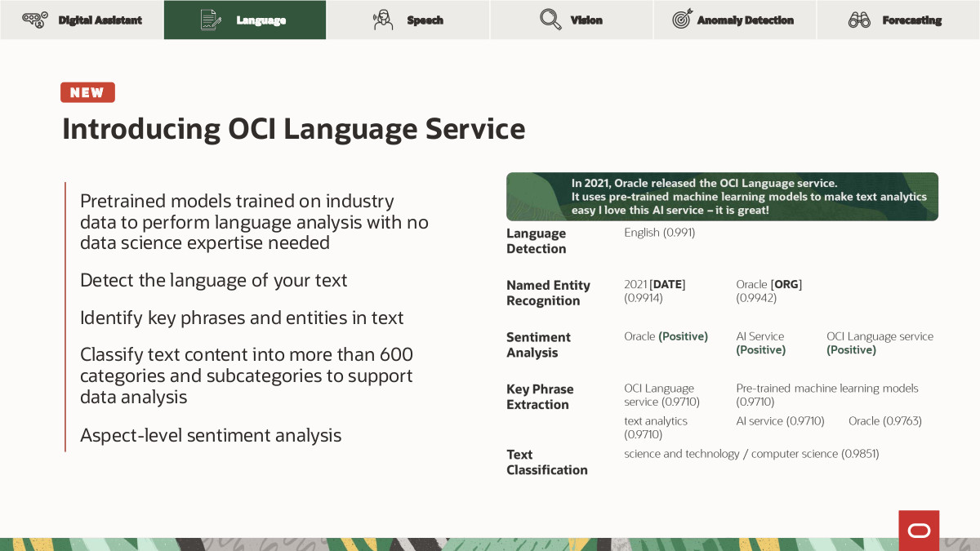Screen dimensions: 980x551
Task: Open the Forecasting tab
Action: (x=898, y=20)
